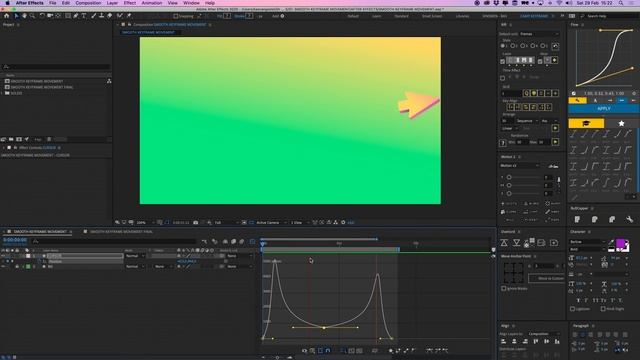Screen dimensions: 640x360
Task: Click the graph editor eye show-properties icon
Action: point(304,351)
